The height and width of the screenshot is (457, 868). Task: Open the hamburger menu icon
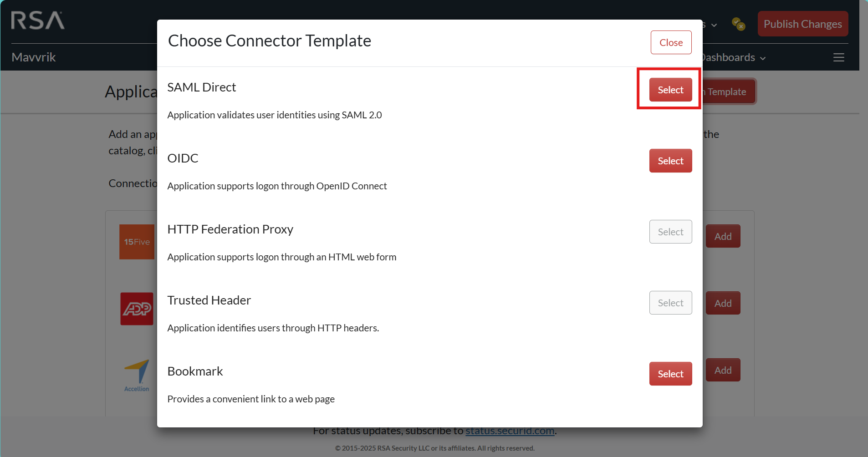(838, 57)
